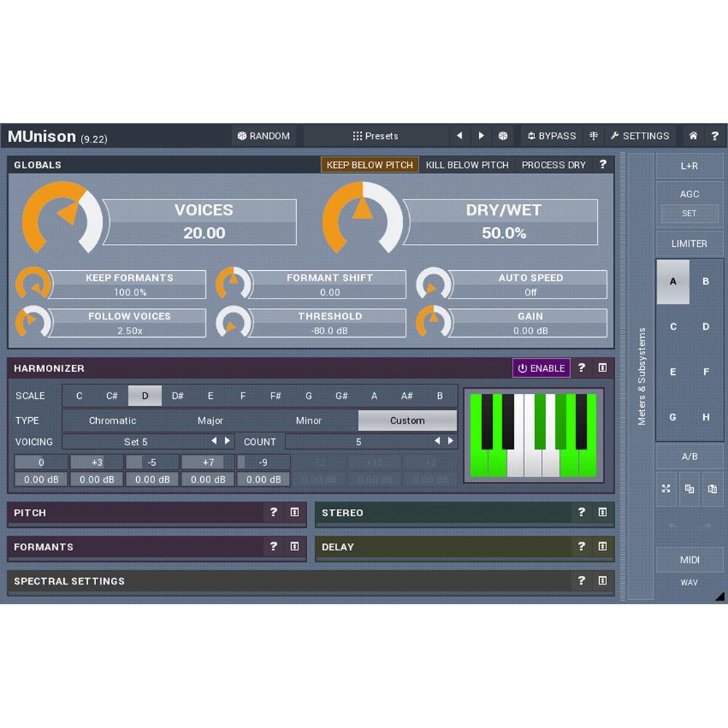Switch scale type to Minor

coord(308,420)
